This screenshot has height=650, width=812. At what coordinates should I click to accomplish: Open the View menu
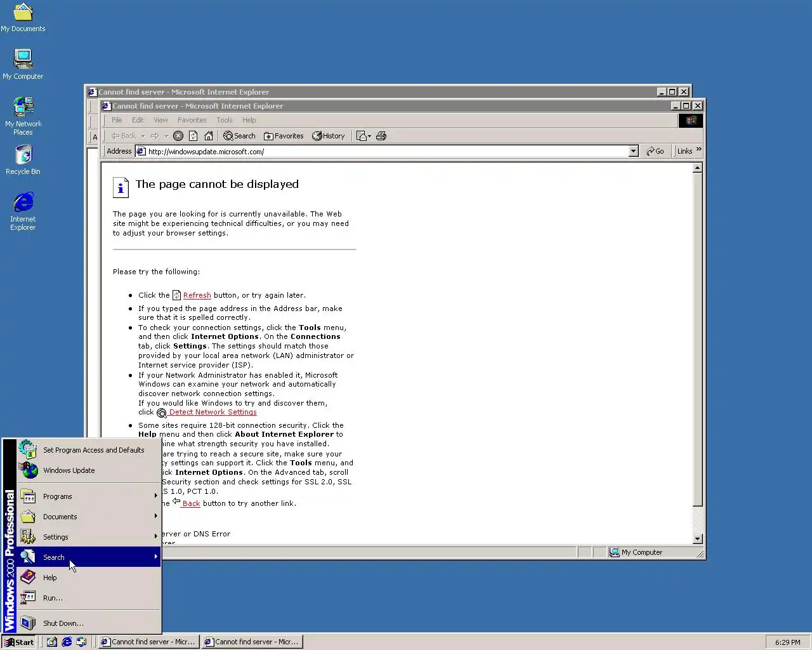click(160, 120)
